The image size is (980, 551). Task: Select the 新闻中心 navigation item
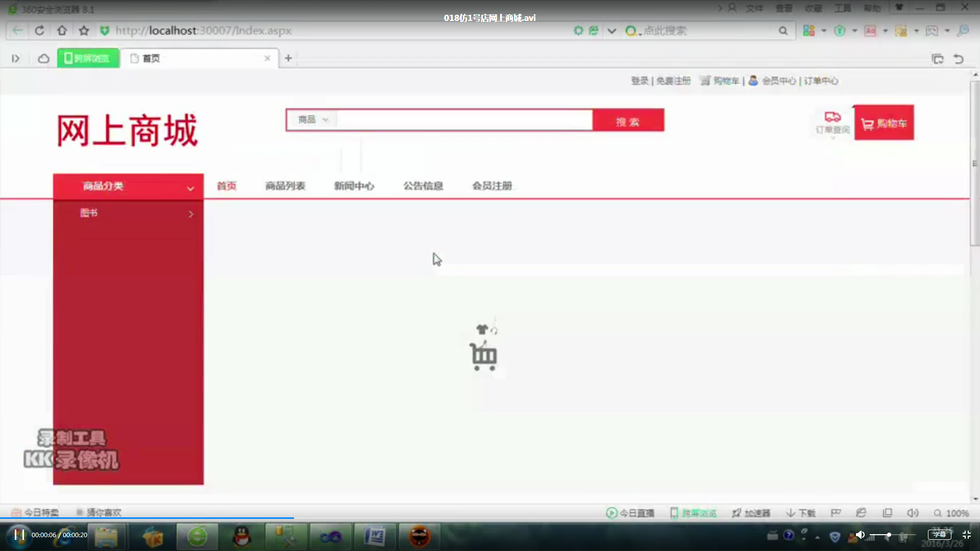point(354,186)
